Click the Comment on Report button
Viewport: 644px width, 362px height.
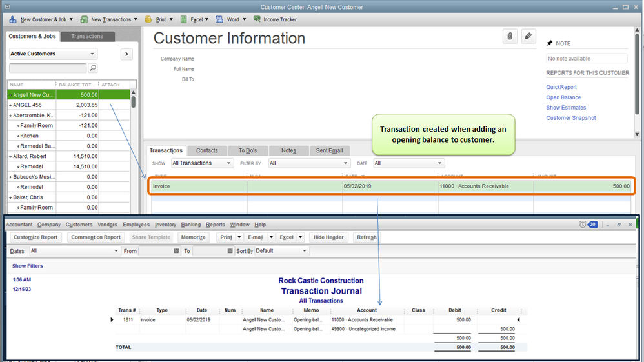point(96,237)
